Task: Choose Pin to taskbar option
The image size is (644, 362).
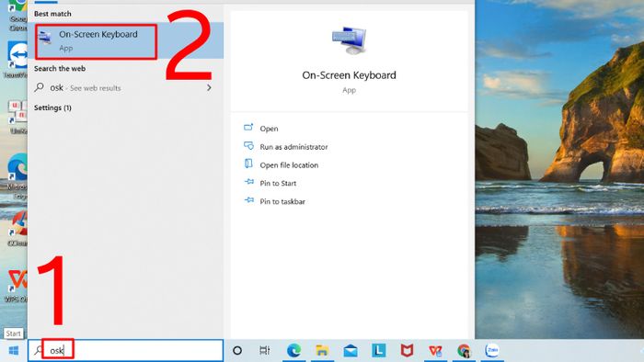Action: point(282,201)
